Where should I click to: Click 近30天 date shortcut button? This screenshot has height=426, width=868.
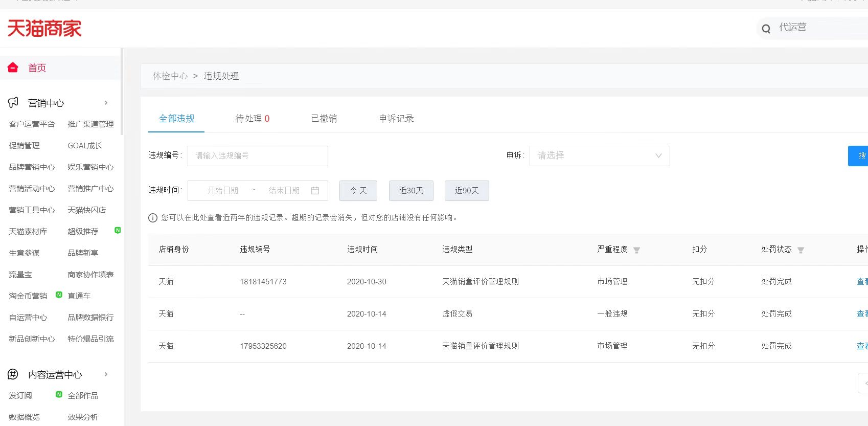point(411,191)
